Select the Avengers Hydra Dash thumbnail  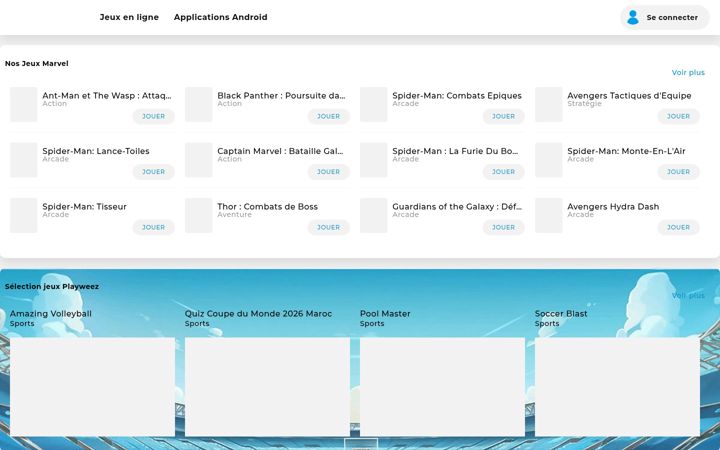click(x=548, y=215)
